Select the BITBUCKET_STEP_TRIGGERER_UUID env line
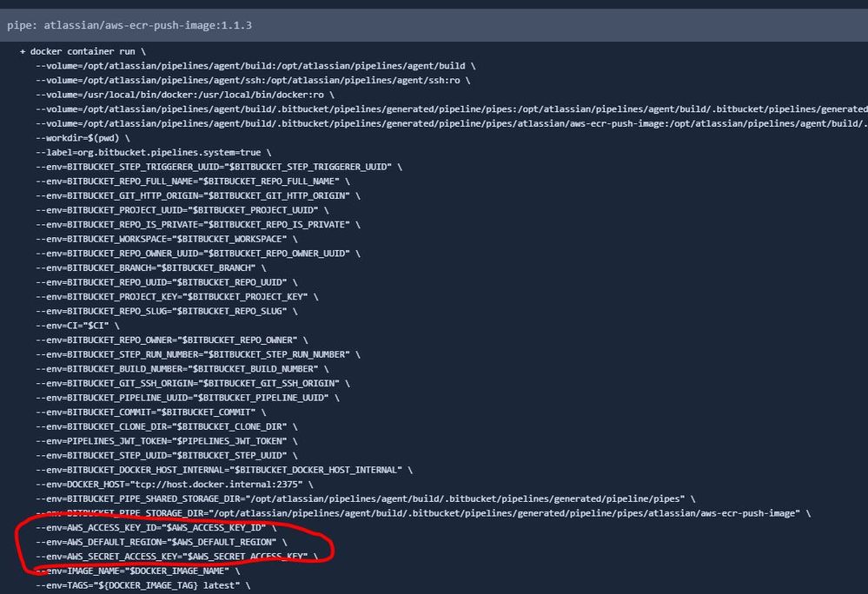868x594 pixels. tap(219, 167)
